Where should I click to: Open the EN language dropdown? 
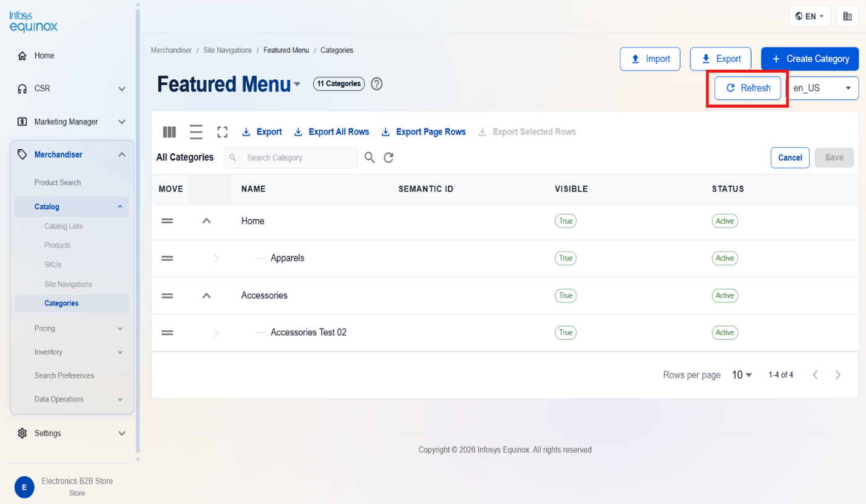pos(810,16)
